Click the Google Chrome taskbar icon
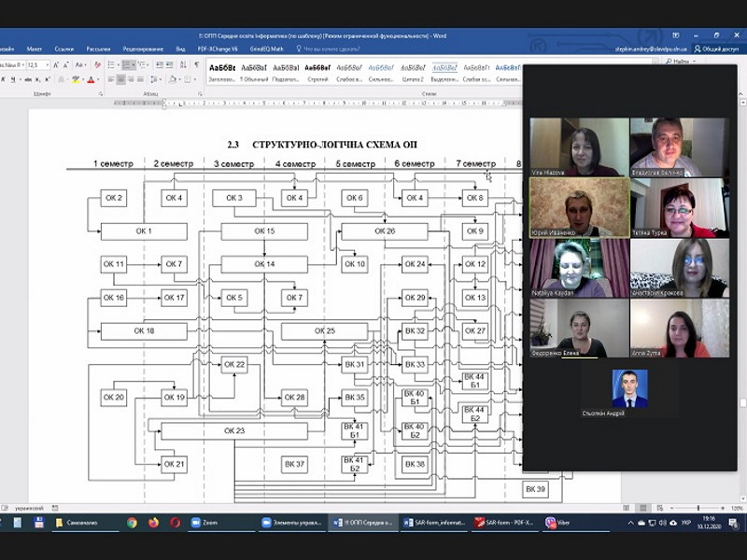 tap(132, 523)
